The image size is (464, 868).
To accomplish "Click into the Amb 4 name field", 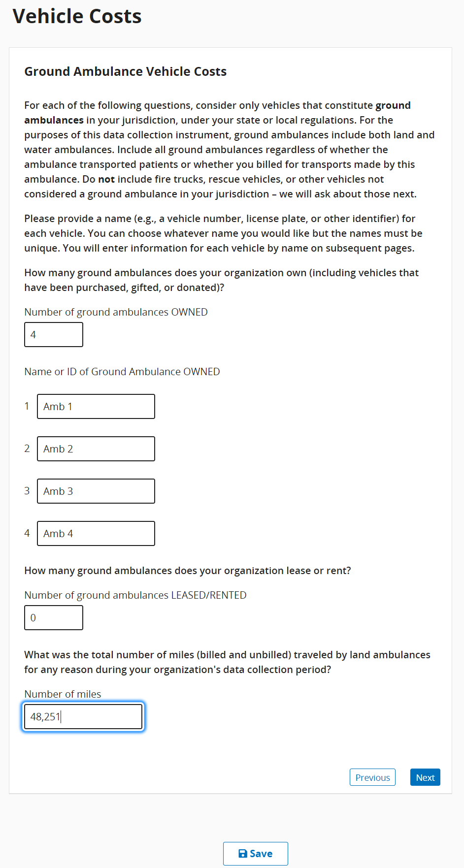I will click(x=96, y=534).
